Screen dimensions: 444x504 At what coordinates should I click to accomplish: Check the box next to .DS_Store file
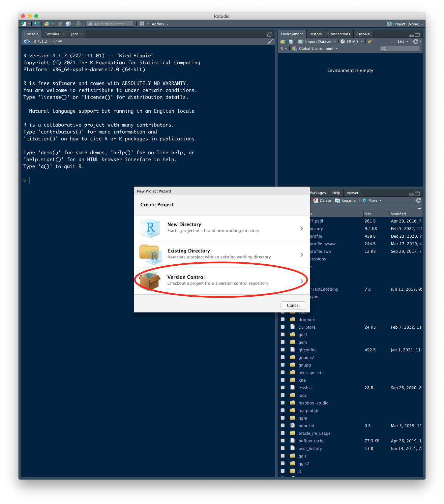click(x=283, y=327)
